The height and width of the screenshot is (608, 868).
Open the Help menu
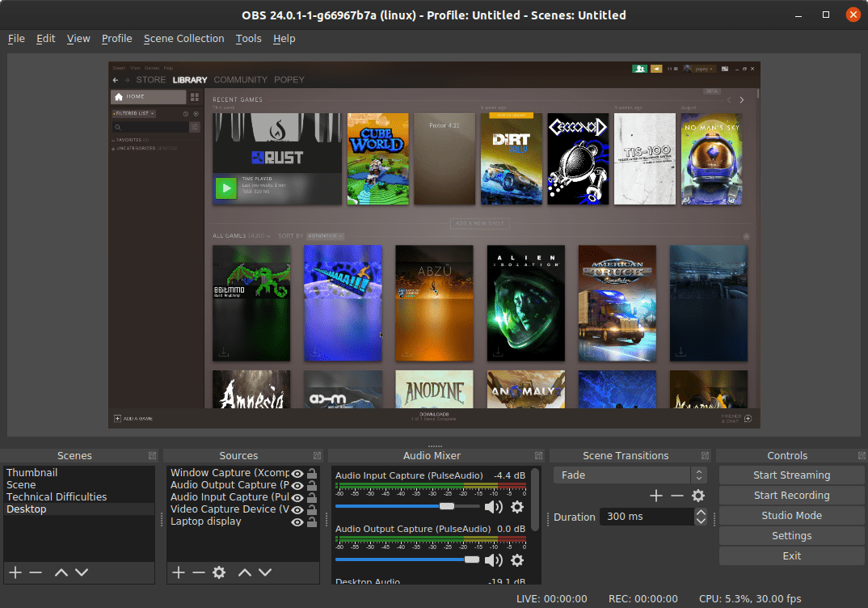click(284, 38)
